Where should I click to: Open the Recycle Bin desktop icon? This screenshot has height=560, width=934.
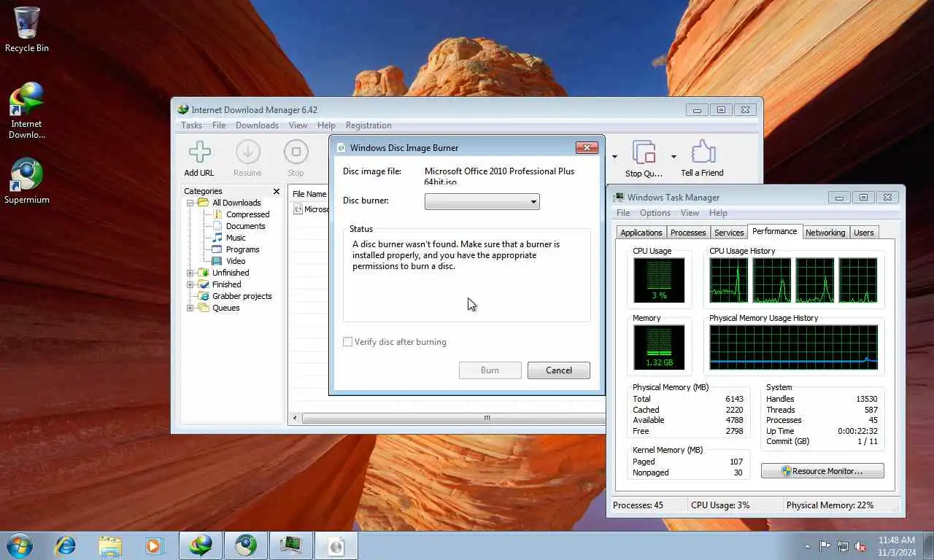[x=27, y=23]
